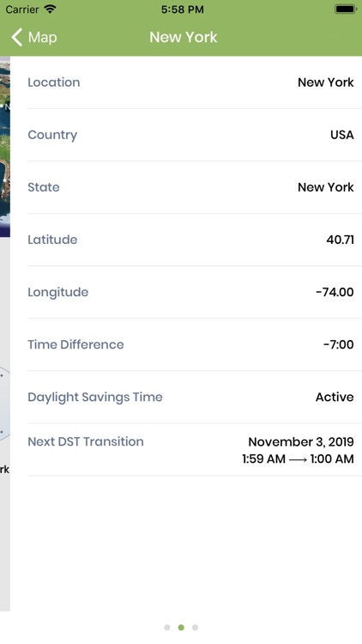
Task: Tap the November 3, 2019 date text
Action: click(x=301, y=442)
